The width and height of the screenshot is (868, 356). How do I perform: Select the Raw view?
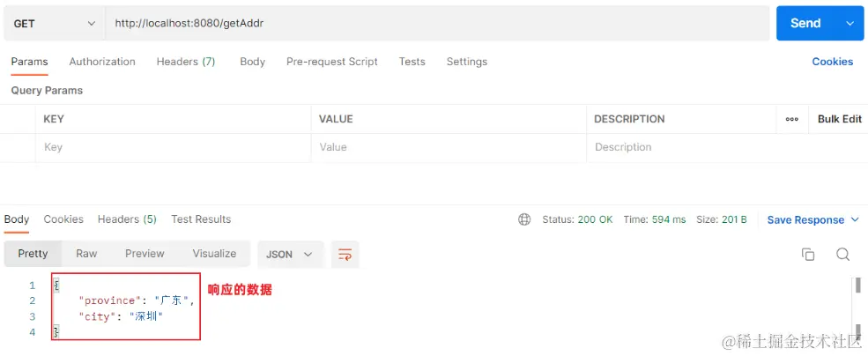(x=86, y=254)
